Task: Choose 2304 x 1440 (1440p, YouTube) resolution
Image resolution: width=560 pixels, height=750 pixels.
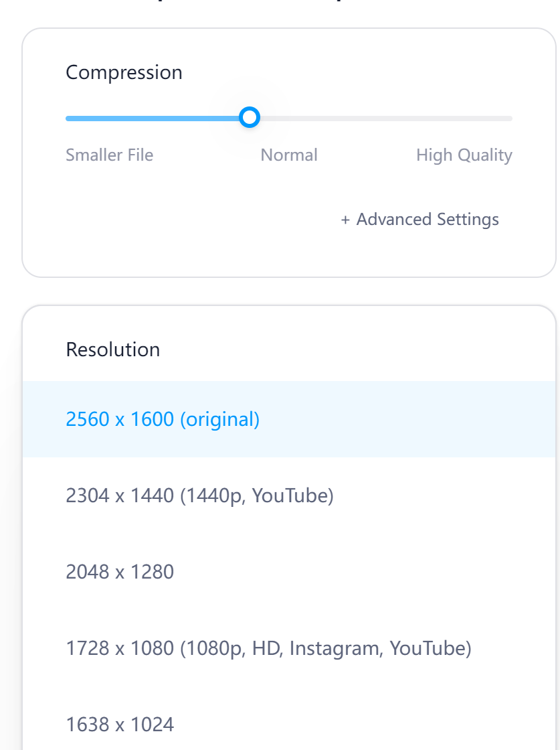Action: tap(199, 496)
